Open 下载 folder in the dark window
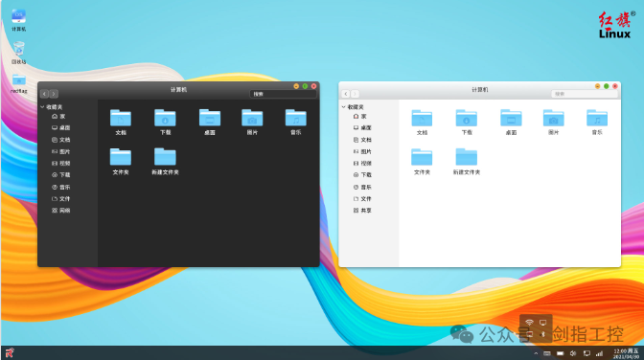This screenshot has width=644, height=360. click(x=165, y=122)
